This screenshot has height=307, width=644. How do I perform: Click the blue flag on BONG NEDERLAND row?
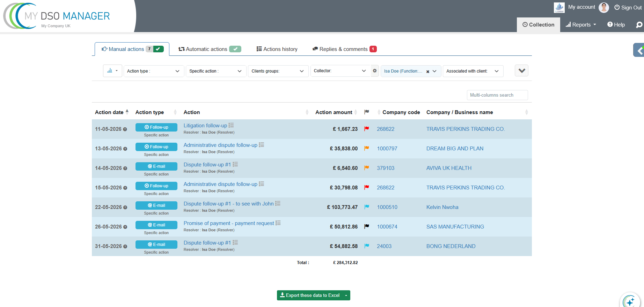click(x=367, y=246)
